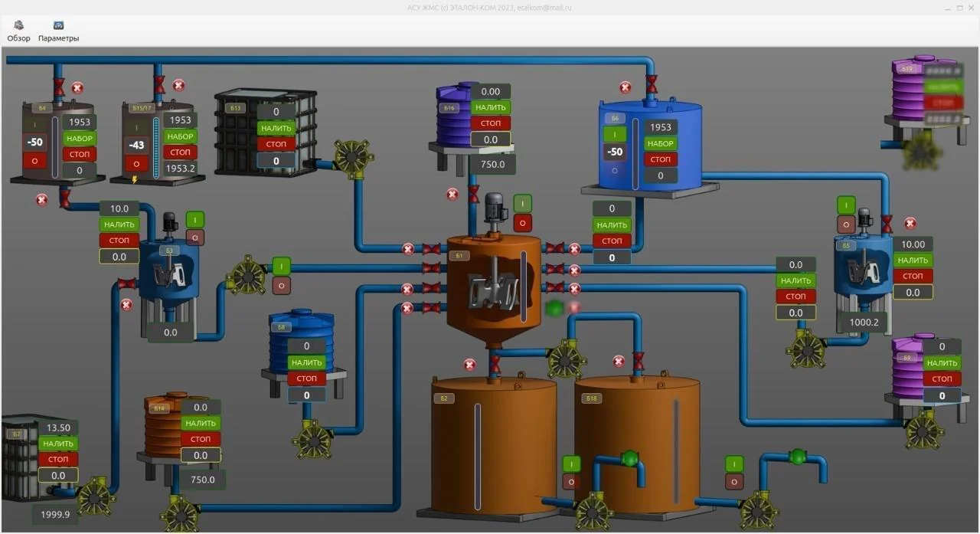
Task: Click the level indicator slider on tank Б15/17
Action: [x=156, y=147]
